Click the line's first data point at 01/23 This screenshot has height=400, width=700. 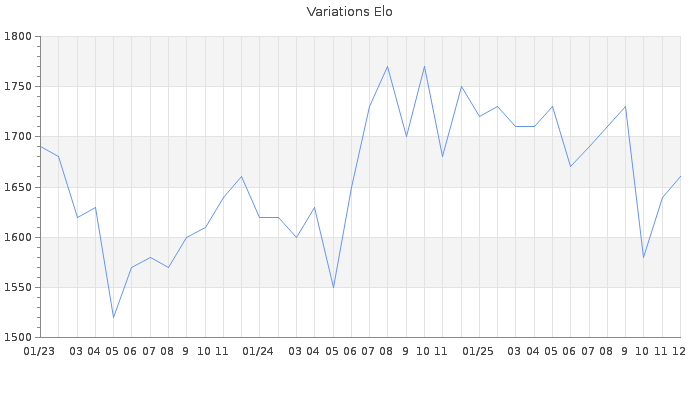[x=41, y=147]
